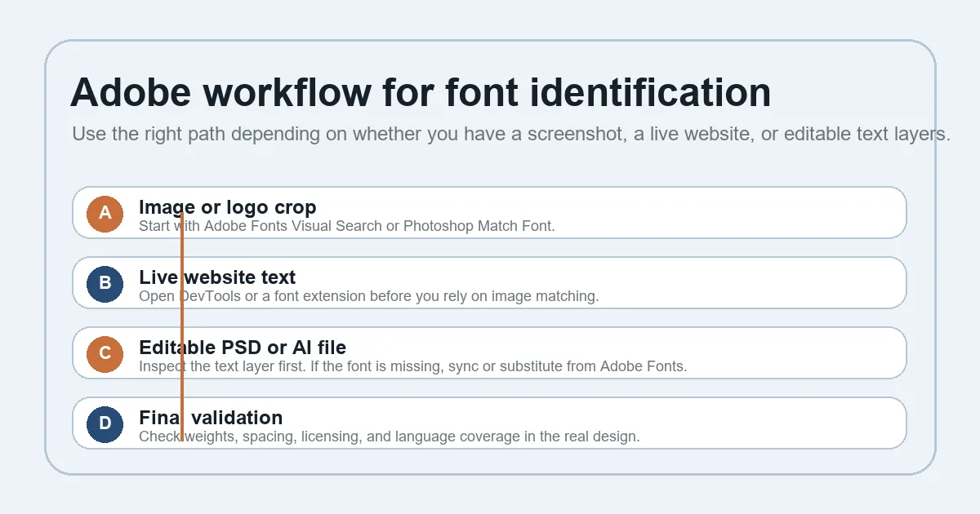Select the 'Editable PSD or AI file' heading
The width and height of the screenshot is (980, 514).
[243, 348]
